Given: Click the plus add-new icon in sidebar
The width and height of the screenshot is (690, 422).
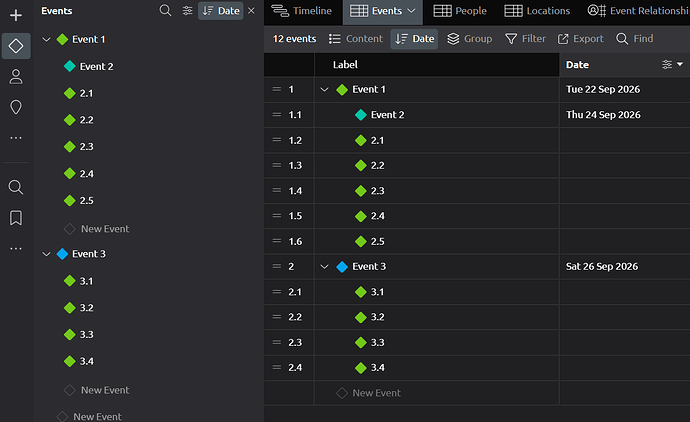Looking at the screenshot, I should click(16, 15).
